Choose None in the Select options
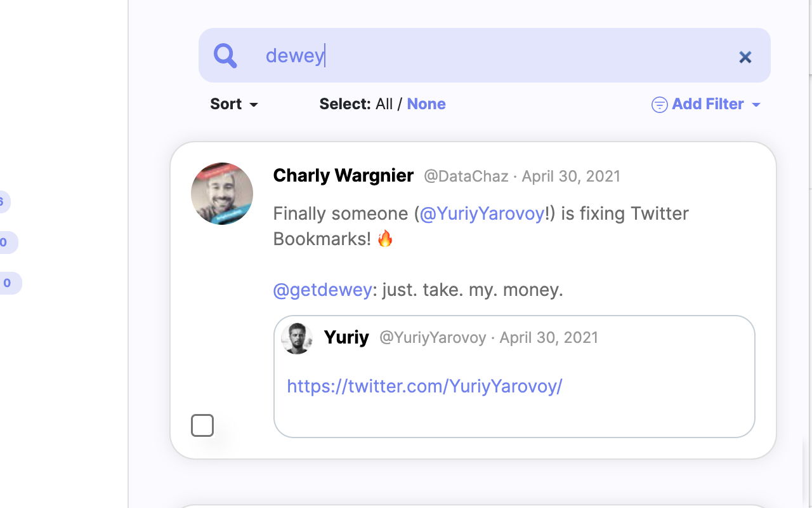Screen dimensions: 812x508 (426, 104)
